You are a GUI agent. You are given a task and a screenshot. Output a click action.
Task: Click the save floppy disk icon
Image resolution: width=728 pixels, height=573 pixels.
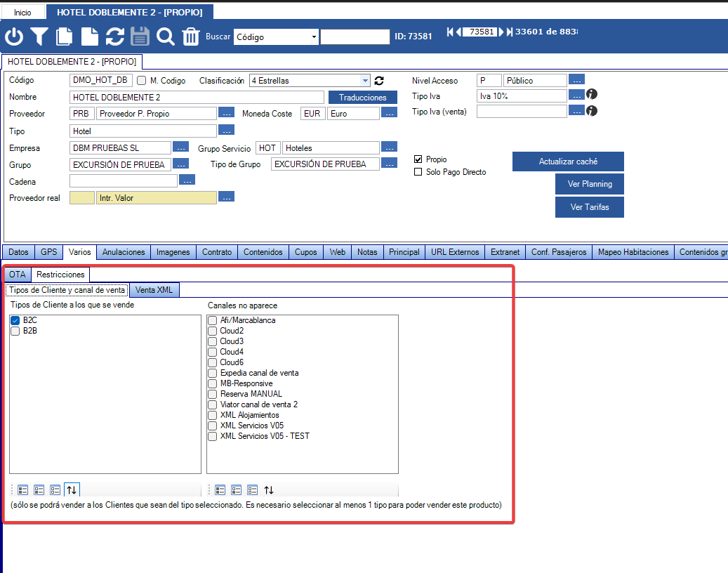click(140, 37)
